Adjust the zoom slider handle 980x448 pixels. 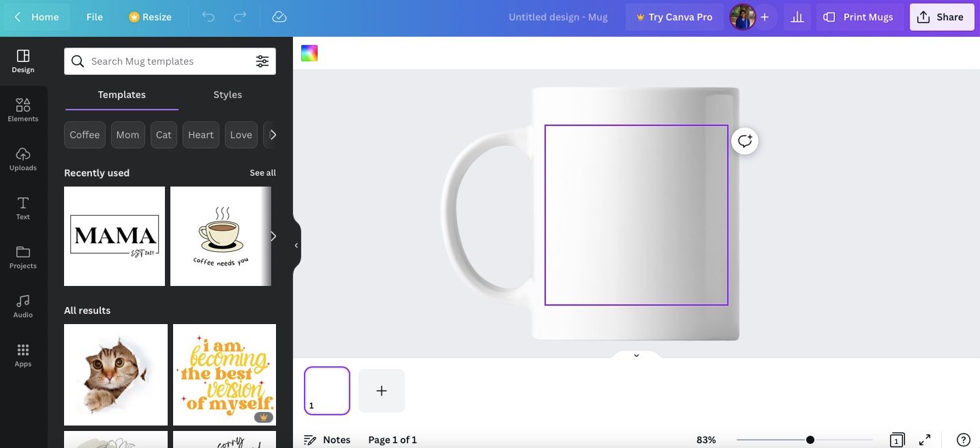[x=810, y=440]
